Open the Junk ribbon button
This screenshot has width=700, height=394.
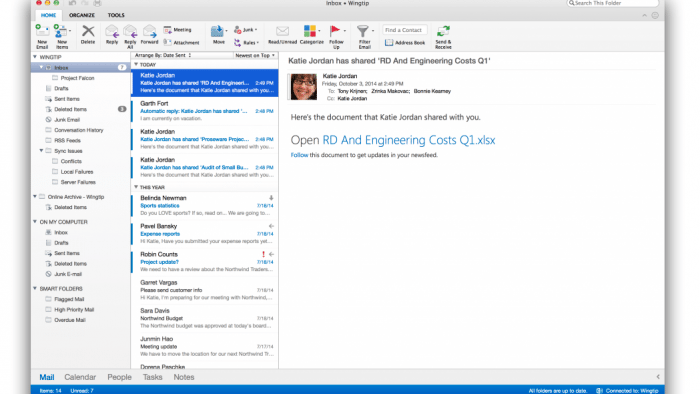coord(246,30)
